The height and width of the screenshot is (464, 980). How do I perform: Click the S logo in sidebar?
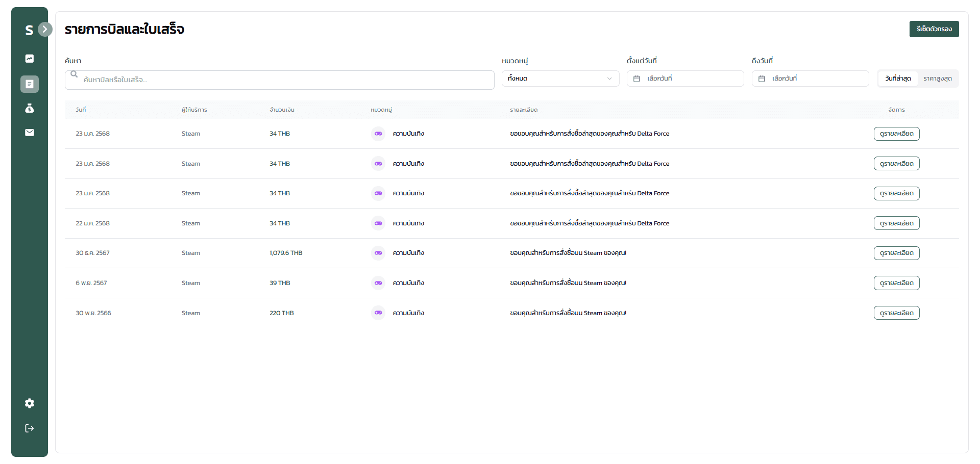29,30
